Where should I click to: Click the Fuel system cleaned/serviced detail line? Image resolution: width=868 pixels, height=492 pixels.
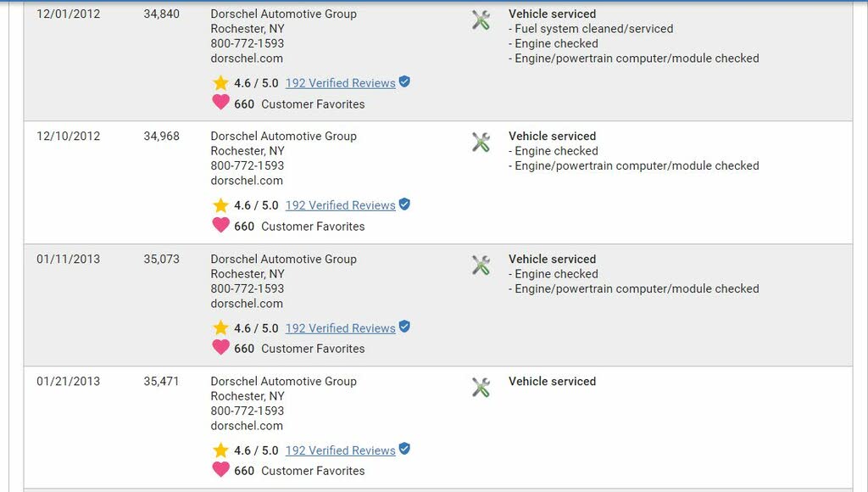591,29
